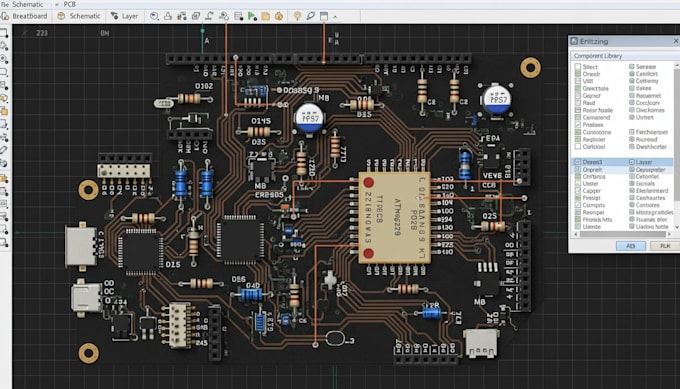Open the Schematic menu in the menu bar
Viewport: 680px width, 389px height.
point(27,4)
